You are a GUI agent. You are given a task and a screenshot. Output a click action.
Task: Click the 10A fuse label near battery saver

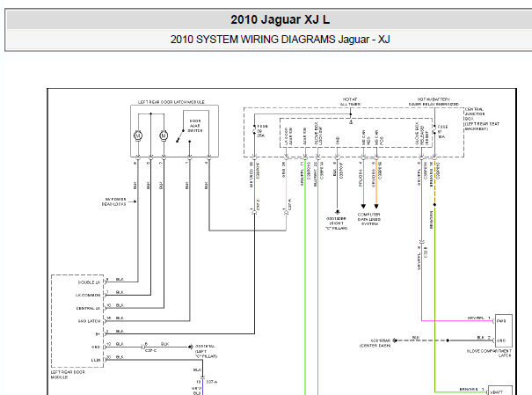(x=442, y=132)
